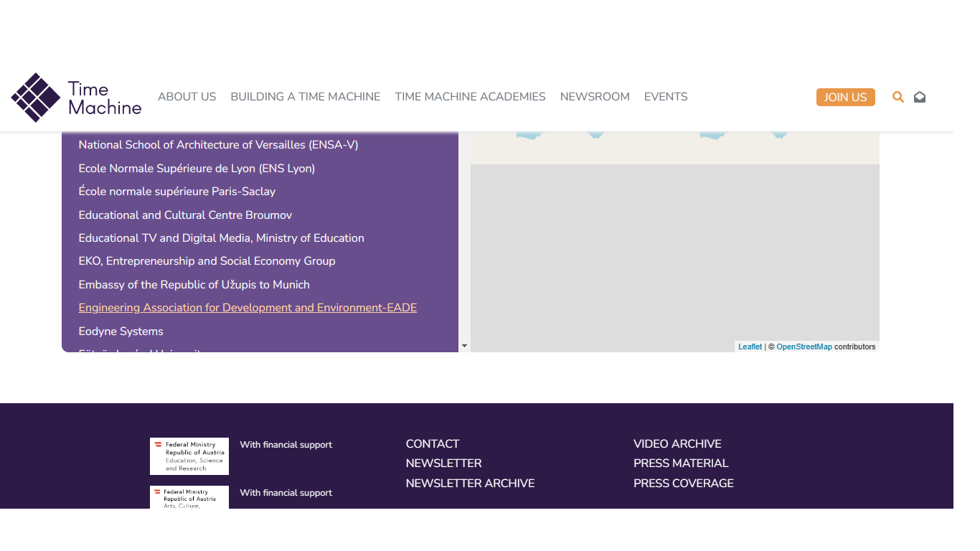Screen dimensions: 980x551
Task: Click Federal Ministry Education, Science and Research logo
Action: click(x=189, y=456)
